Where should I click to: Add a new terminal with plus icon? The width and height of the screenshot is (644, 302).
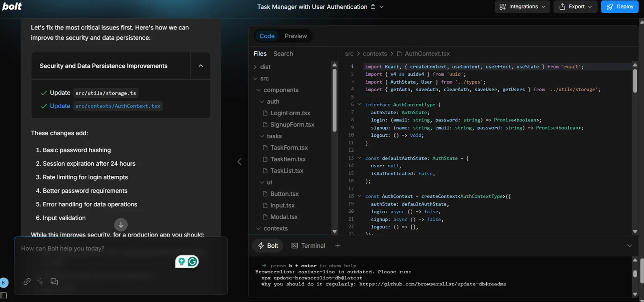pyautogui.click(x=338, y=245)
